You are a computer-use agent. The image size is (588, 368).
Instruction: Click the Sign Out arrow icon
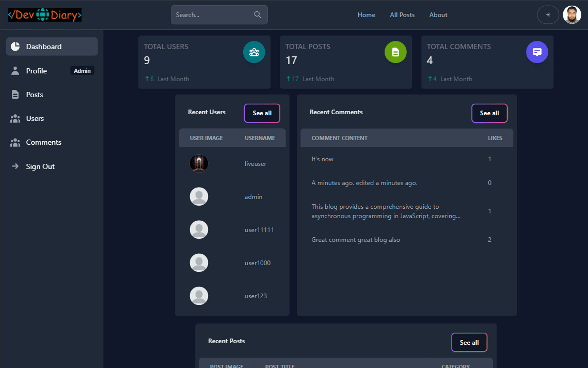click(x=15, y=166)
